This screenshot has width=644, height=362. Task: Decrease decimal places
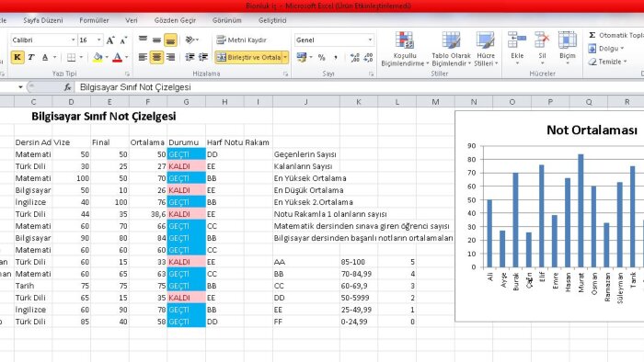368,57
